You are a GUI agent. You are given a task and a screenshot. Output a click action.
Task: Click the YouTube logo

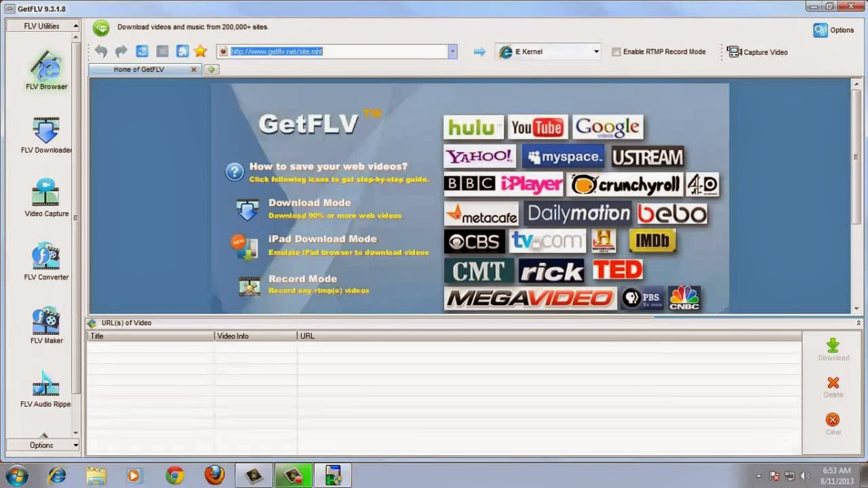point(537,127)
